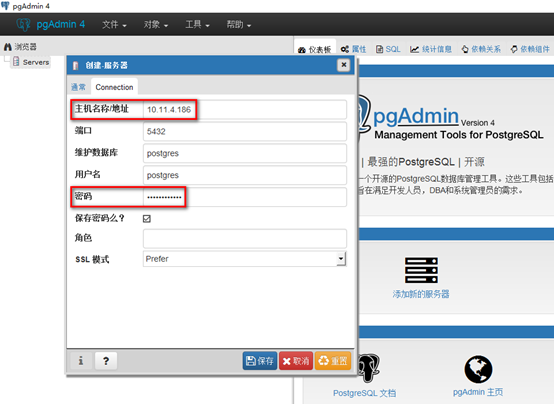Image resolution: width=554 pixels, height=404 pixels.
Task: Click the binoculars browser icon
Action: pyautogui.click(x=8, y=47)
